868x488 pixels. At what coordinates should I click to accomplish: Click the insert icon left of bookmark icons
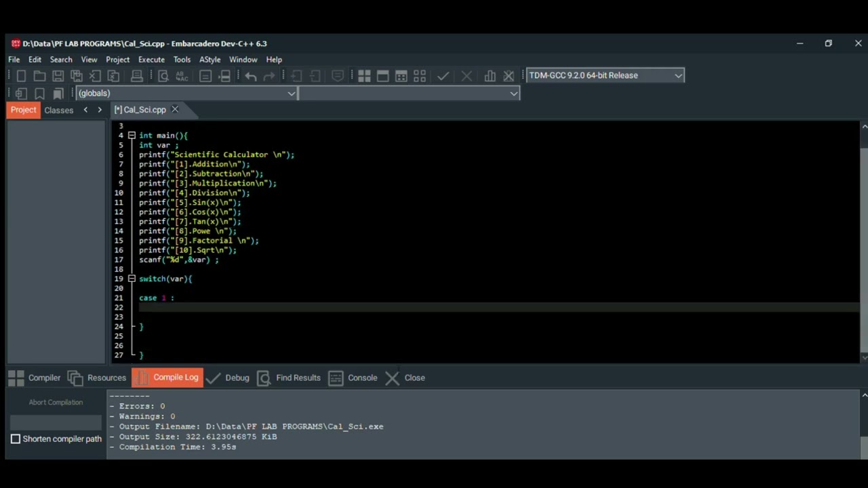pyautogui.click(x=21, y=94)
